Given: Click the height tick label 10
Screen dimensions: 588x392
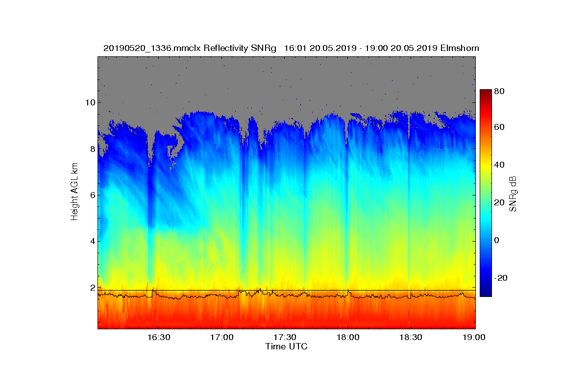Looking at the screenshot, I should (89, 102).
